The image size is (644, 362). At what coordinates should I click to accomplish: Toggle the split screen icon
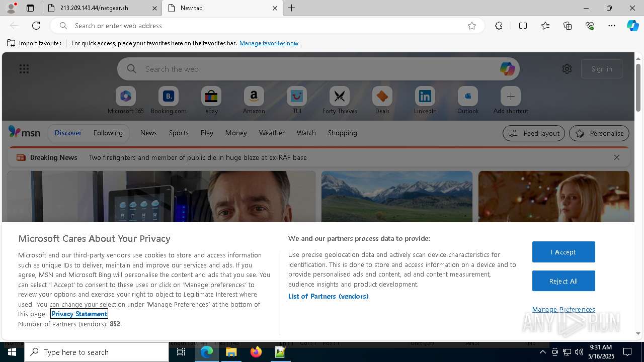[523, 26]
